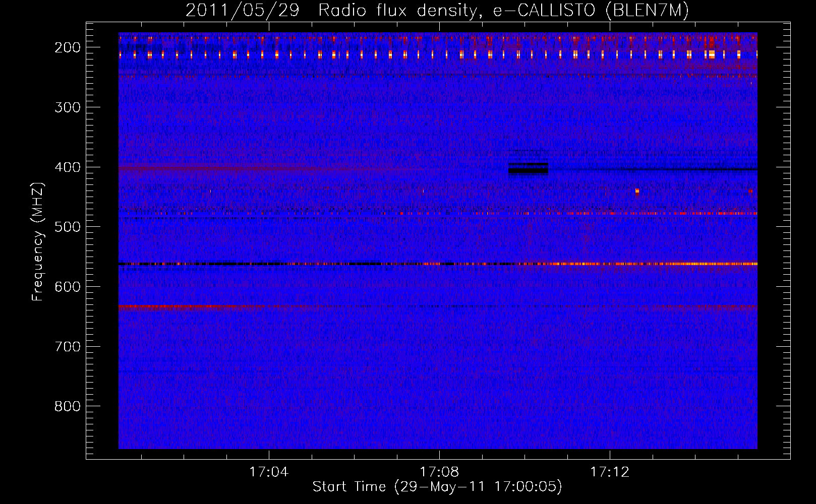Click the 800 frequency tick label
Screen dimensions: 816x504
(68, 406)
